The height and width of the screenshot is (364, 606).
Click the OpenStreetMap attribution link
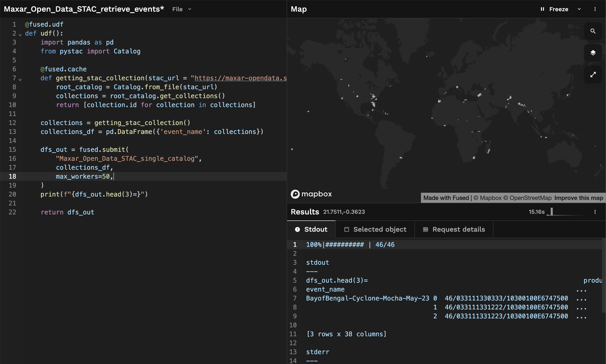[527, 198]
